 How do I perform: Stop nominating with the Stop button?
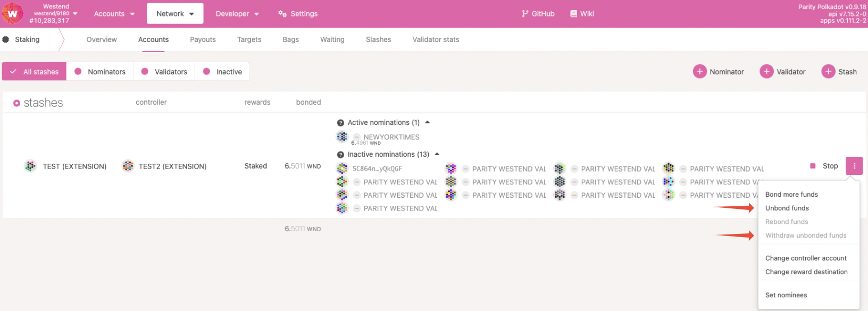click(824, 166)
